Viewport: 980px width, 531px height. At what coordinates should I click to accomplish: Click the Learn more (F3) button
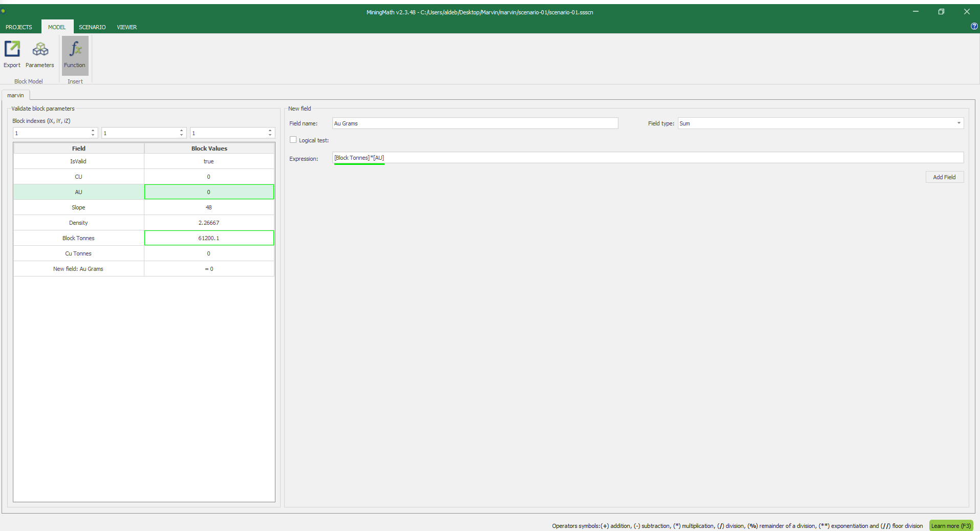pyautogui.click(x=950, y=526)
